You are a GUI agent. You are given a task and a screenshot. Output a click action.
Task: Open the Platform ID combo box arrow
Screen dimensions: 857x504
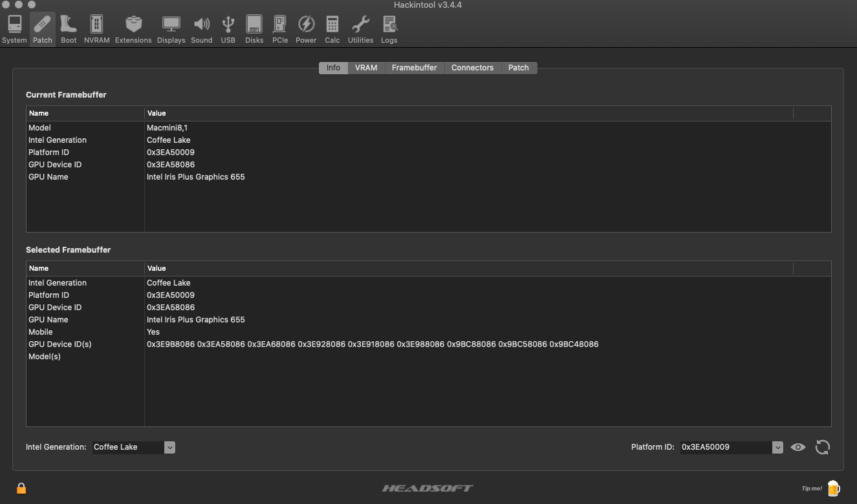point(777,447)
